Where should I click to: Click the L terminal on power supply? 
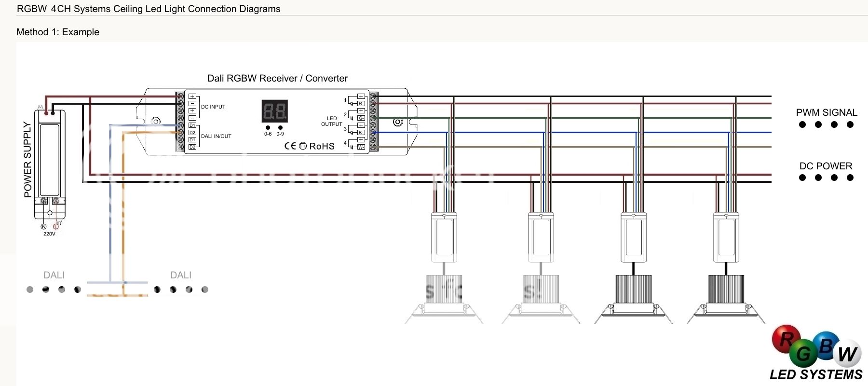point(55,226)
